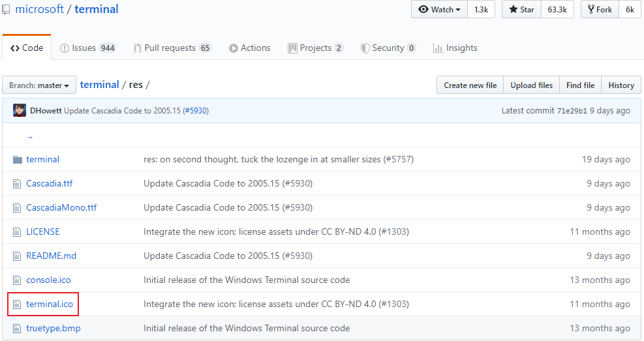Open CascadiaMono.ttf row commit message
The image size is (644, 341).
pyautogui.click(x=228, y=207)
